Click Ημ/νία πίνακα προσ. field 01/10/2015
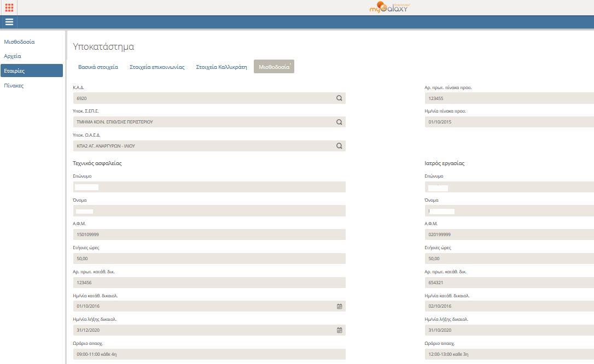 [x=509, y=122]
